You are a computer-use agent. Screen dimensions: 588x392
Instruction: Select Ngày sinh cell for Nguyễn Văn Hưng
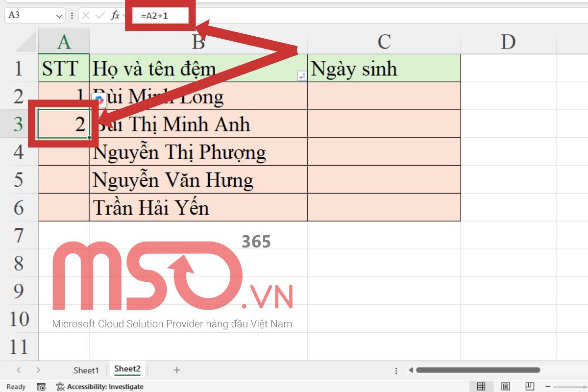(384, 180)
